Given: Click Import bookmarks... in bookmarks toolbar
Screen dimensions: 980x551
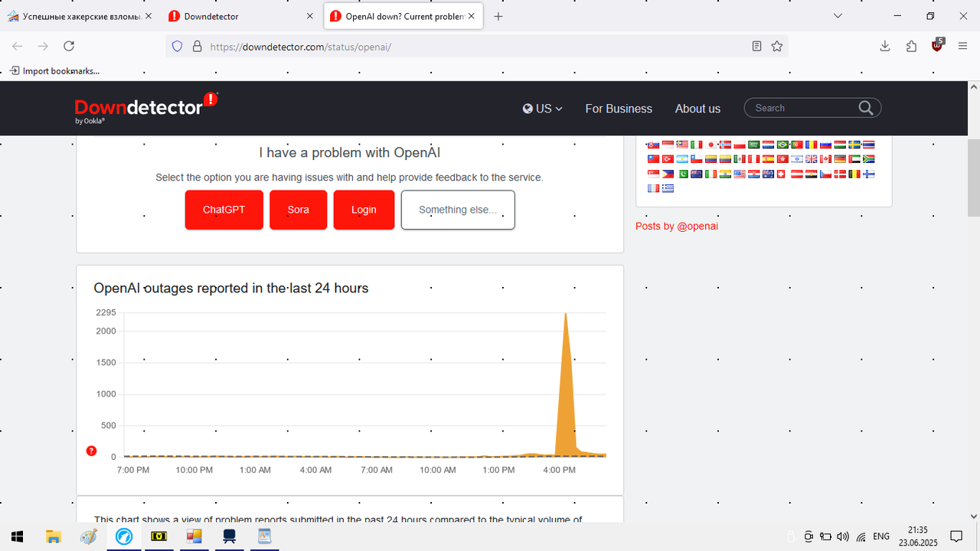Looking at the screenshot, I should click(54, 70).
